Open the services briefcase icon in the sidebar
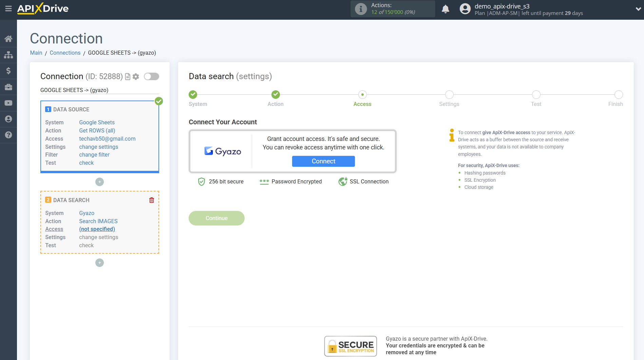Image resolution: width=644 pixels, height=360 pixels. click(x=8, y=87)
